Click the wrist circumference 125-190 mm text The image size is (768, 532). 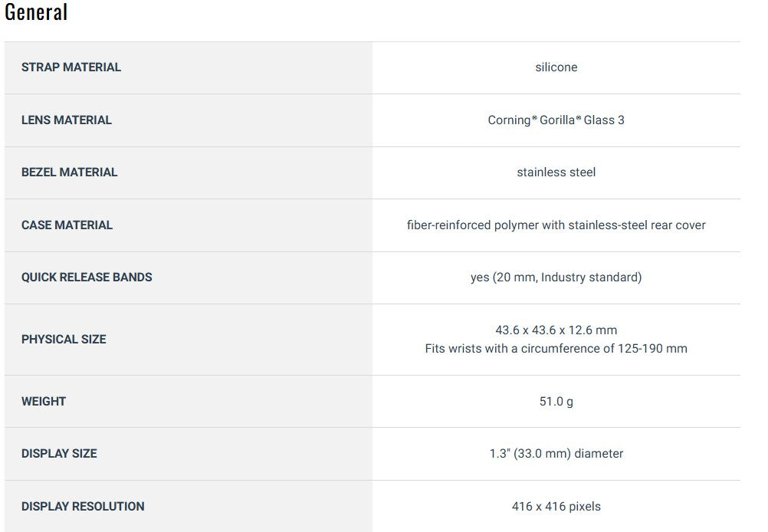[x=556, y=349]
